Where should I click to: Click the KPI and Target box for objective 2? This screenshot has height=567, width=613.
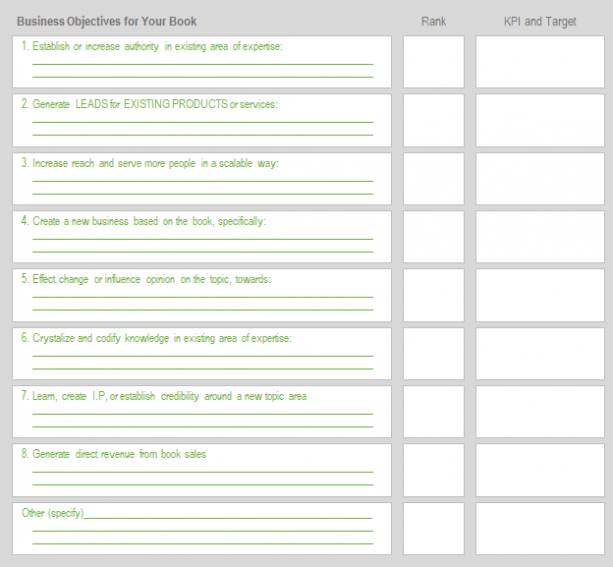(x=540, y=120)
